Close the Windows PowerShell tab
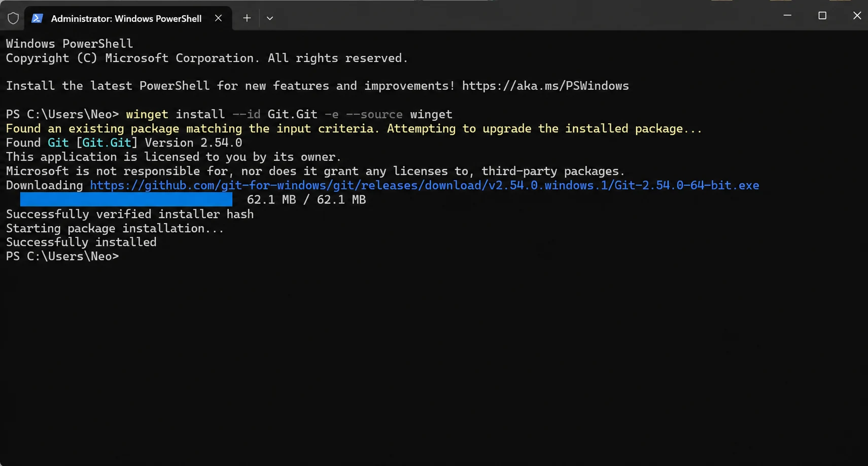Viewport: 868px width, 466px height. pyautogui.click(x=218, y=18)
